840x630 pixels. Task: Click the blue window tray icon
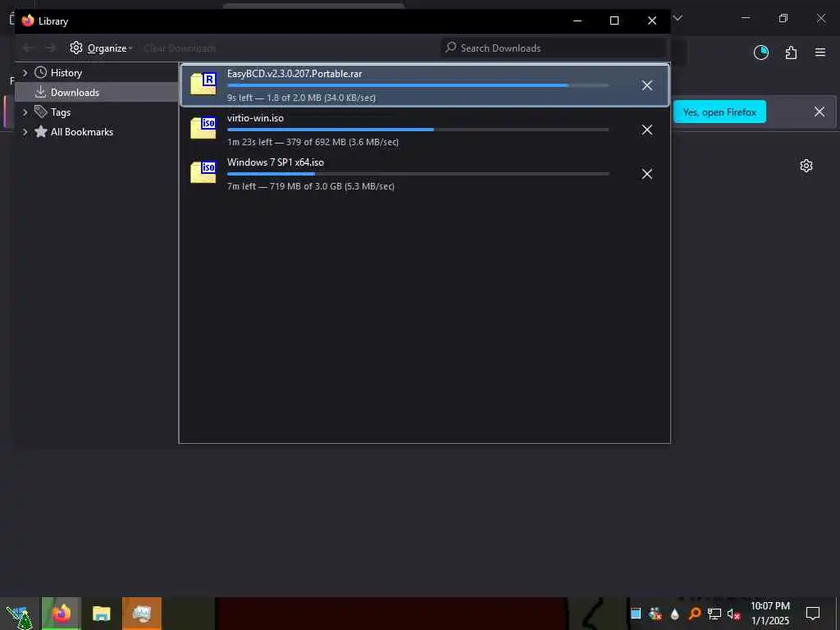[636, 614]
